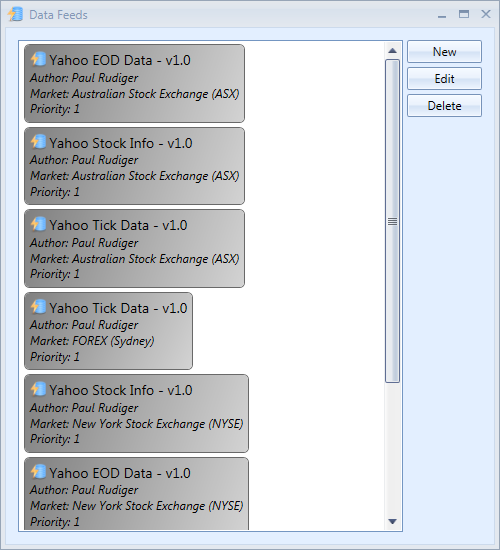
Task: Click the Yahoo EOD Data ASX feed icon
Action: (38, 59)
